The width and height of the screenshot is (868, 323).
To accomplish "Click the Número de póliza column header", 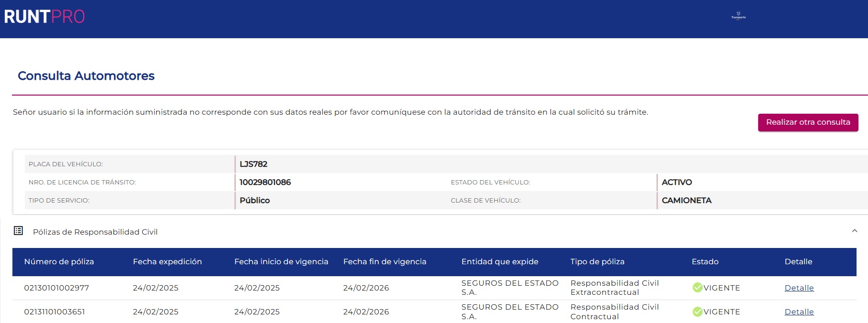I will [59, 261].
